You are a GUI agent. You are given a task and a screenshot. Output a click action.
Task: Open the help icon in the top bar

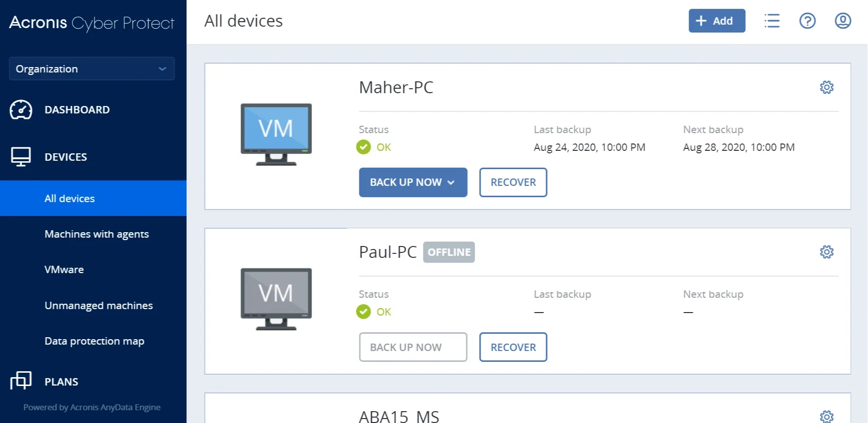coord(807,21)
